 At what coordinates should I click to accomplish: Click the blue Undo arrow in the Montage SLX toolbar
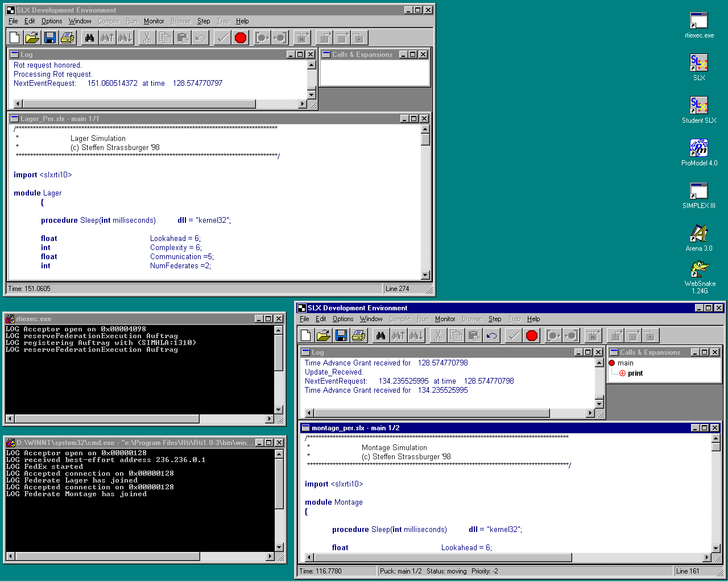tap(491, 336)
